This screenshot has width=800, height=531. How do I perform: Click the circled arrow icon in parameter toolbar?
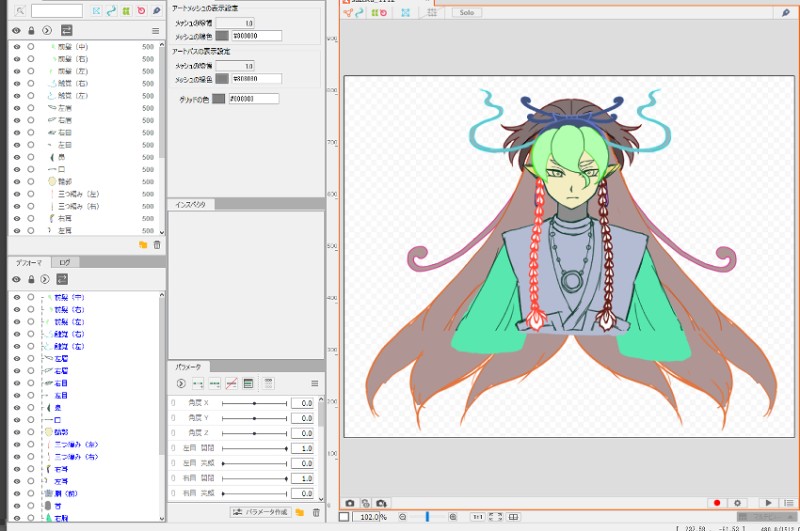[181, 384]
